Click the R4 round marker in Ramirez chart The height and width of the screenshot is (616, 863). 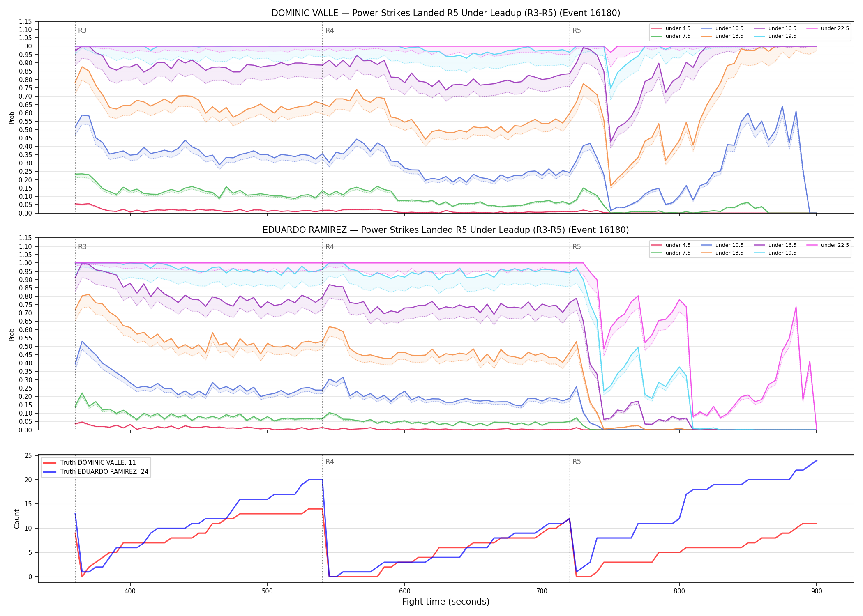[x=330, y=247]
